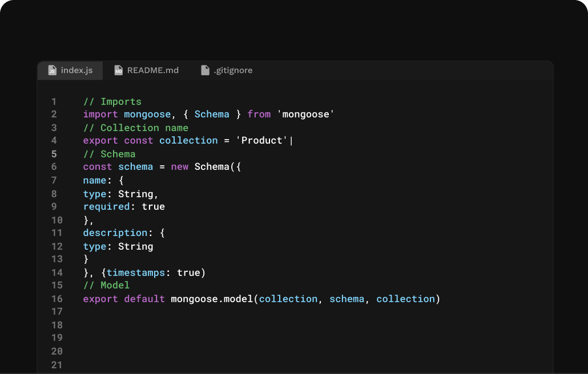Viewport: 588px width, 374px height.
Task: Click 'schema' argument on line 16
Action: pyautogui.click(x=347, y=299)
